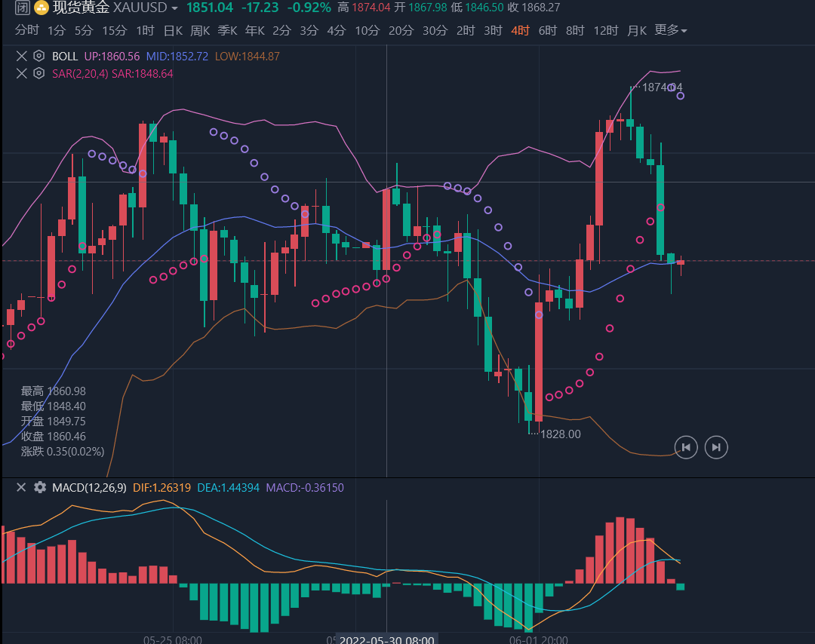Viewport: 815px width, 644px height.
Task: Click the 高 1874.04 header value
Action: [364, 8]
